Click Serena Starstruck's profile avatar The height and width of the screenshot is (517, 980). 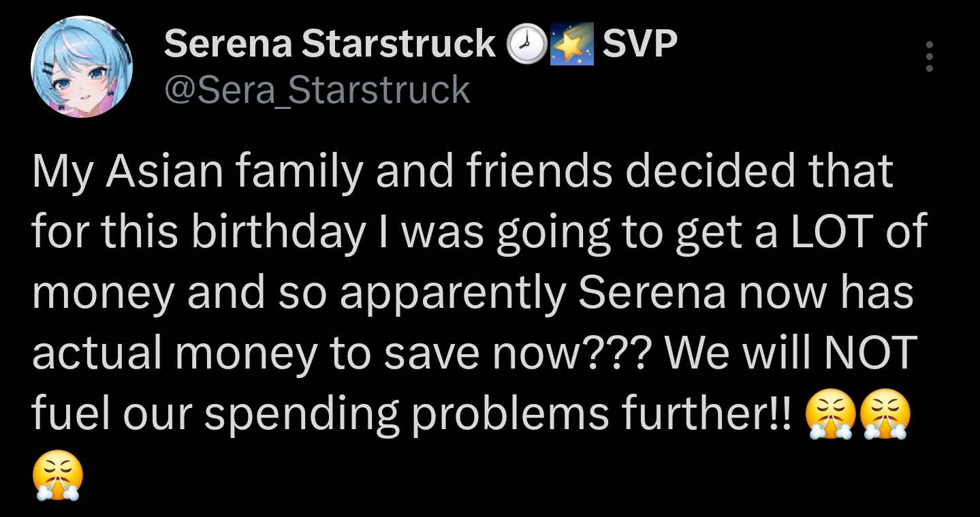[x=81, y=67]
